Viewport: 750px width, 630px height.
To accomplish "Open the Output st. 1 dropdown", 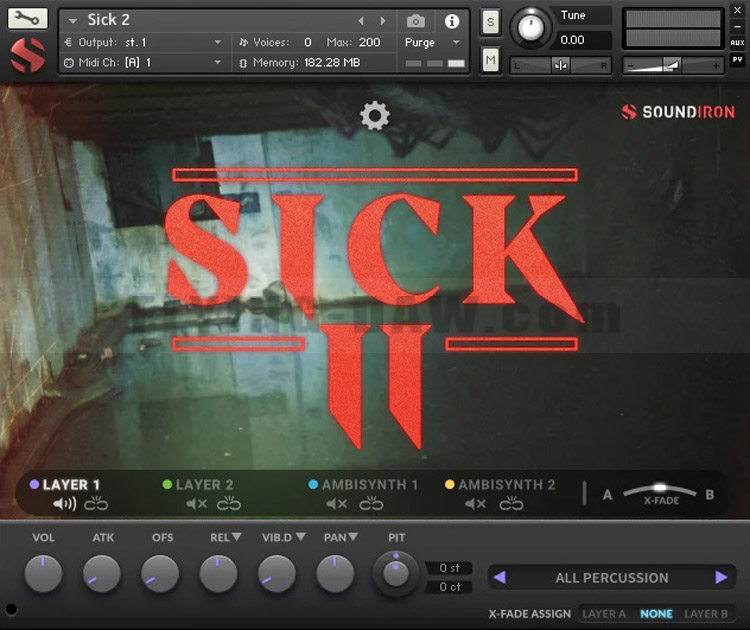I will coord(218,43).
